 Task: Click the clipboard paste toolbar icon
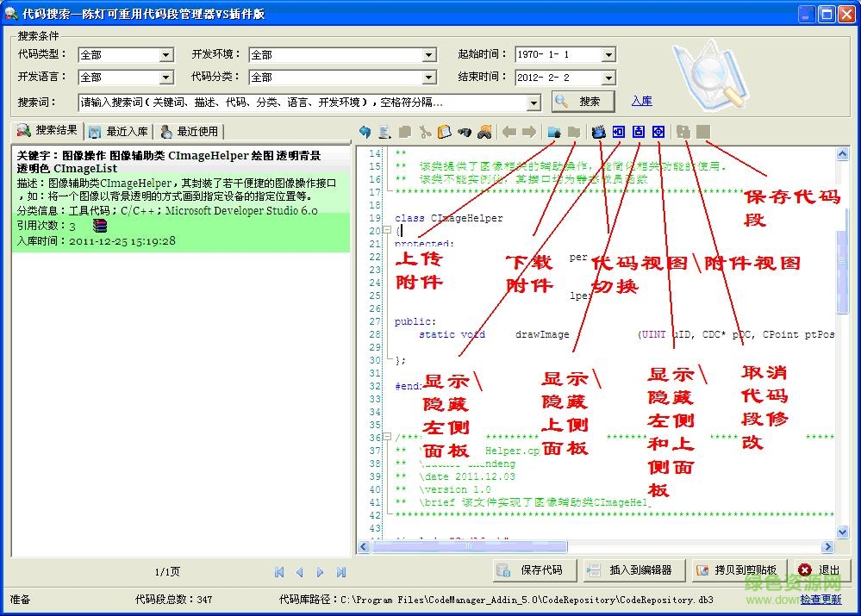pyautogui.click(x=444, y=132)
